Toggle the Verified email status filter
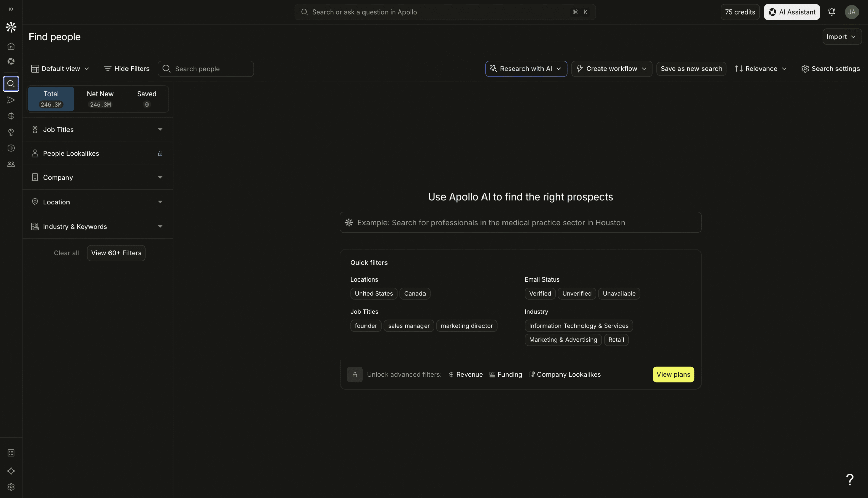The width and height of the screenshot is (868, 498). pyautogui.click(x=540, y=293)
